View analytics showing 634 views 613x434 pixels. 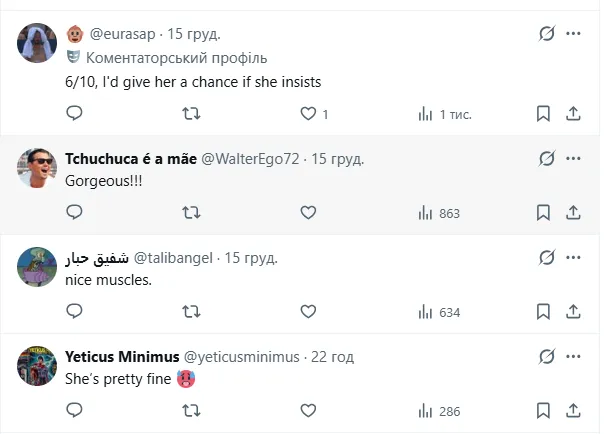click(438, 311)
